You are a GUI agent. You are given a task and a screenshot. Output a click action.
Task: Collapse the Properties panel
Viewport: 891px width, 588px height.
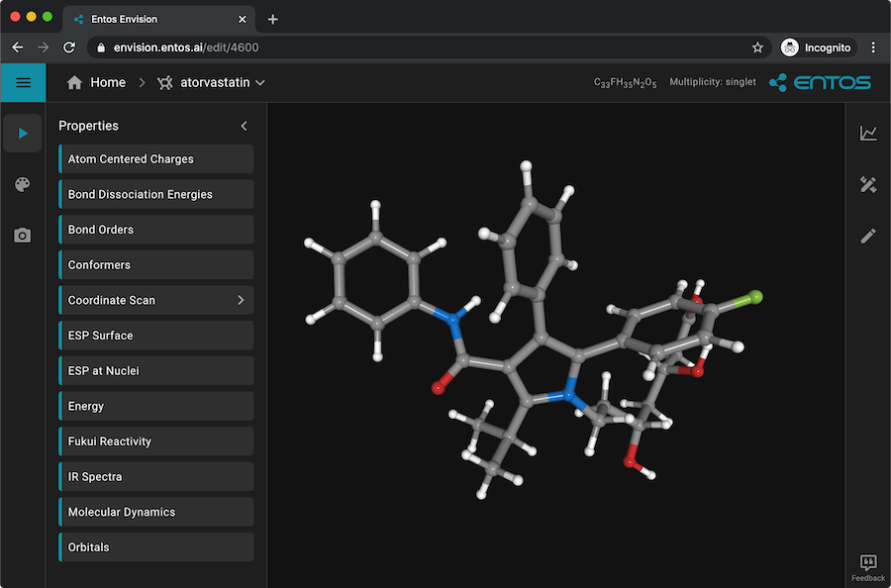coord(244,126)
